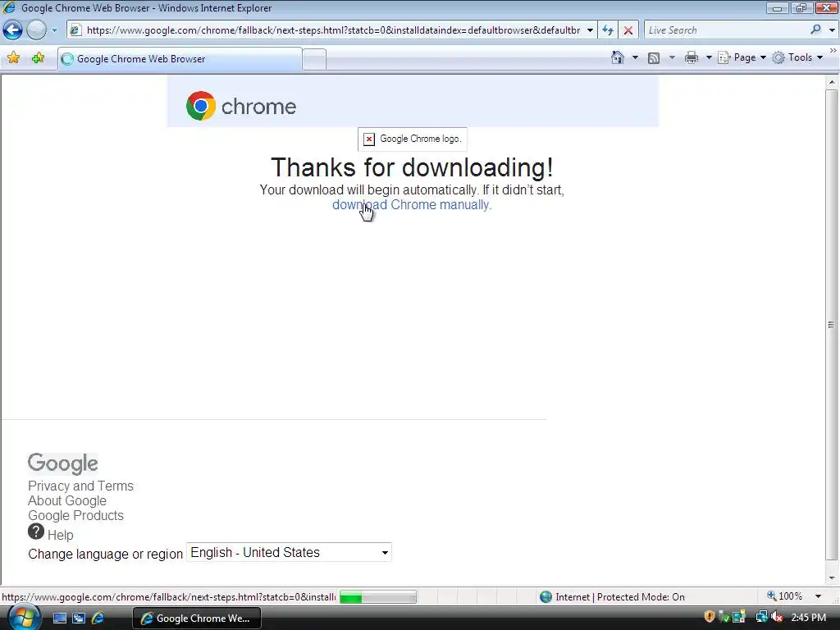
Task: Click the Home toolbar icon
Action: 618,57
